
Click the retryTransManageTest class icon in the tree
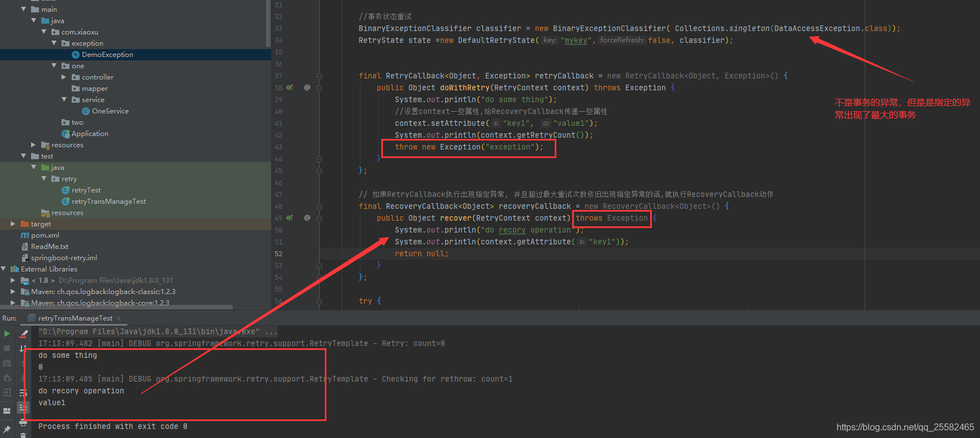(x=66, y=202)
